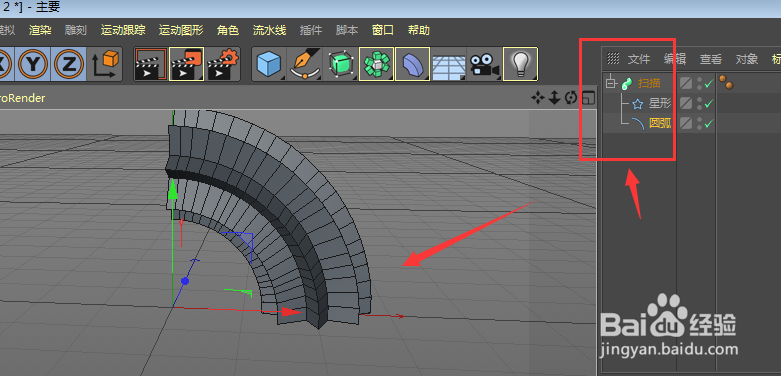Click the red X axis arrow handle

point(291,312)
